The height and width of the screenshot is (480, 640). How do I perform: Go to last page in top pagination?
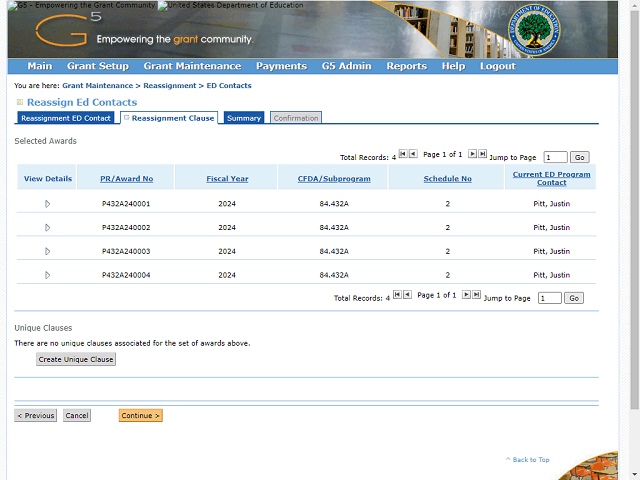click(483, 155)
